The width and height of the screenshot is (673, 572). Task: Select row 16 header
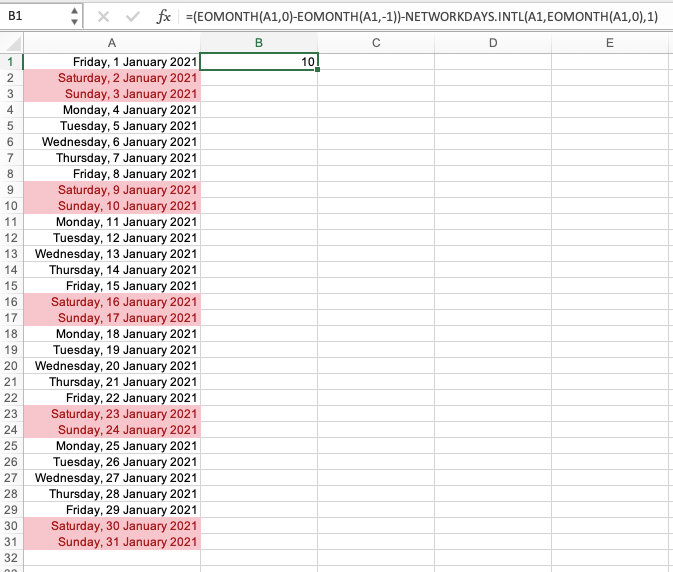click(x=11, y=302)
